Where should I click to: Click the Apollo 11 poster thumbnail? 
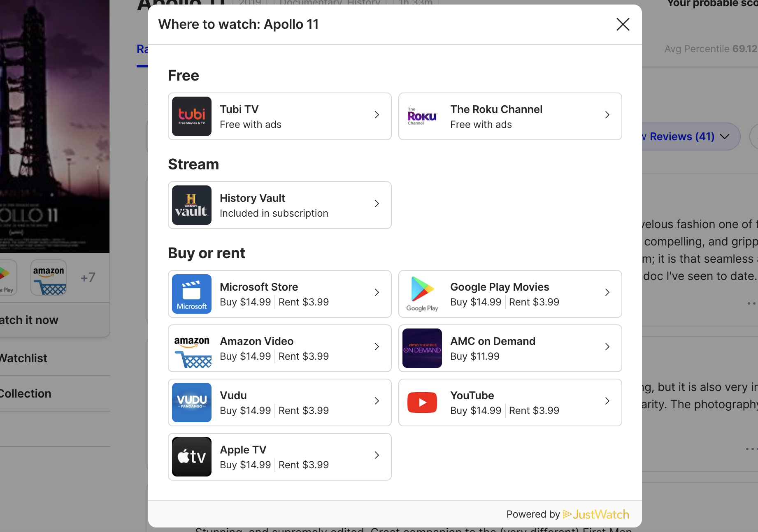click(x=55, y=126)
